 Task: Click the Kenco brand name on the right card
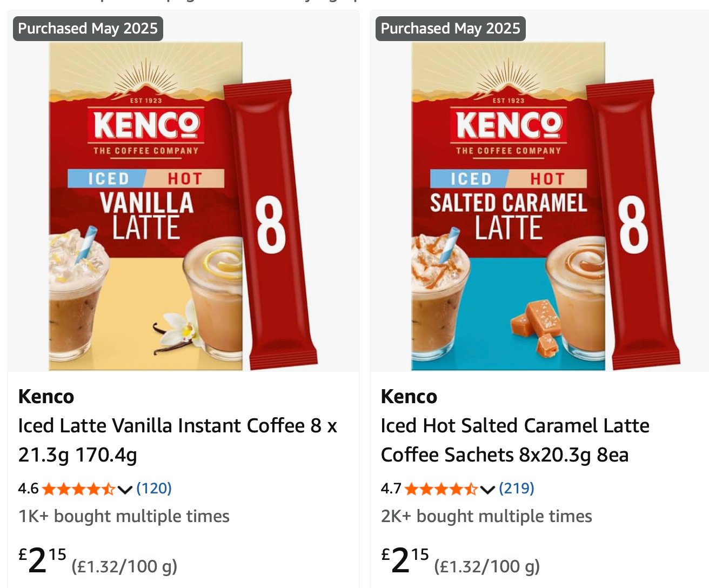point(409,397)
